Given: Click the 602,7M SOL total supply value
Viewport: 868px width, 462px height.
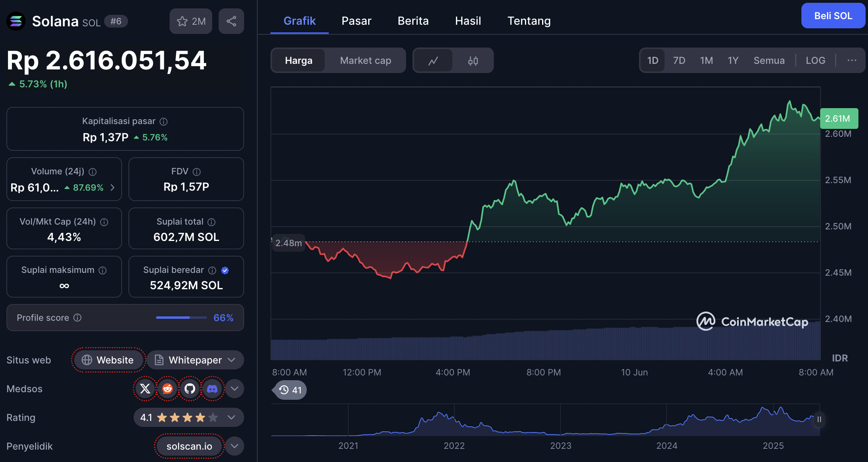Looking at the screenshot, I should click(186, 237).
